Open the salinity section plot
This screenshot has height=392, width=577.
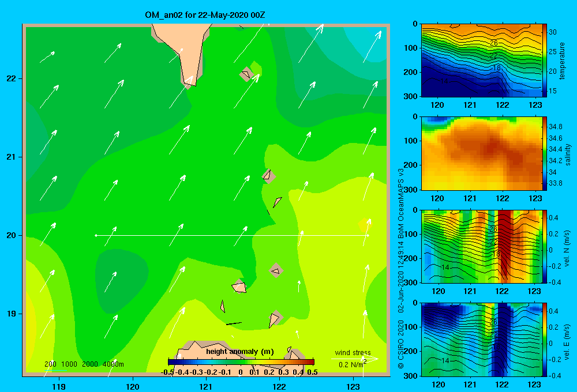482,153
